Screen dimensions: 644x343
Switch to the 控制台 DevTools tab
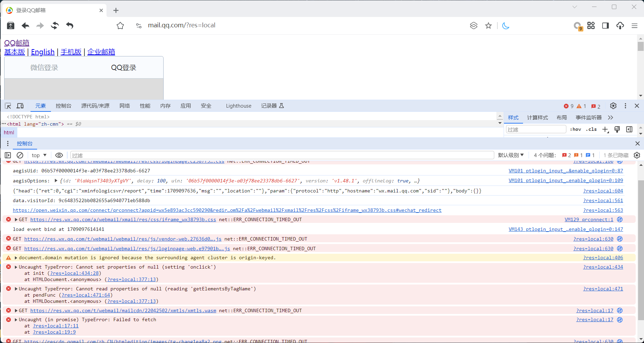point(63,106)
